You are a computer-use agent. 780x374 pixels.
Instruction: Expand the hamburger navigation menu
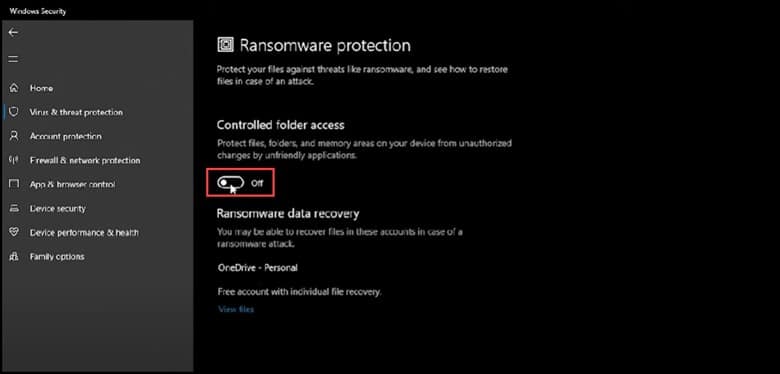pyautogui.click(x=13, y=59)
